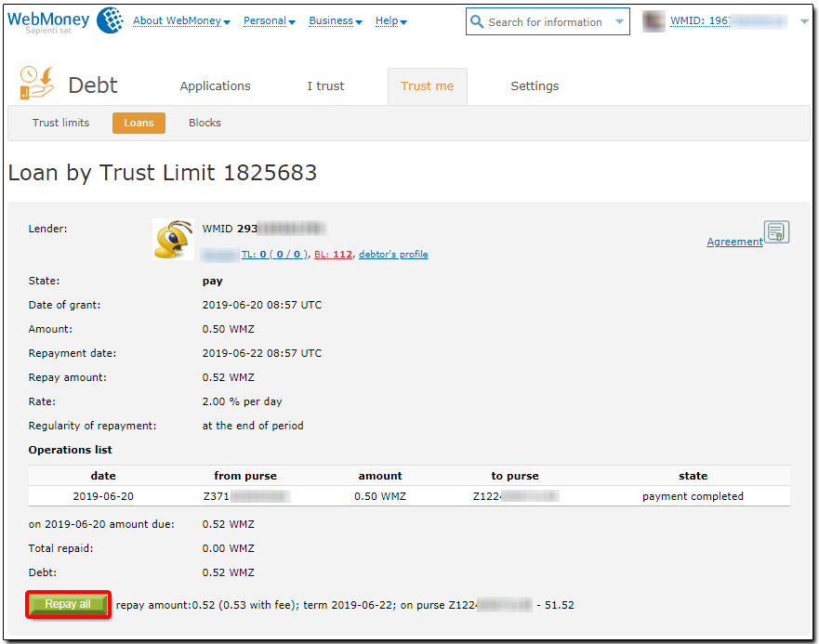Image resolution: width=819 pixels, height=644 pixels.
Task: Switch to the I trust tab
Action: pos(325,86)
